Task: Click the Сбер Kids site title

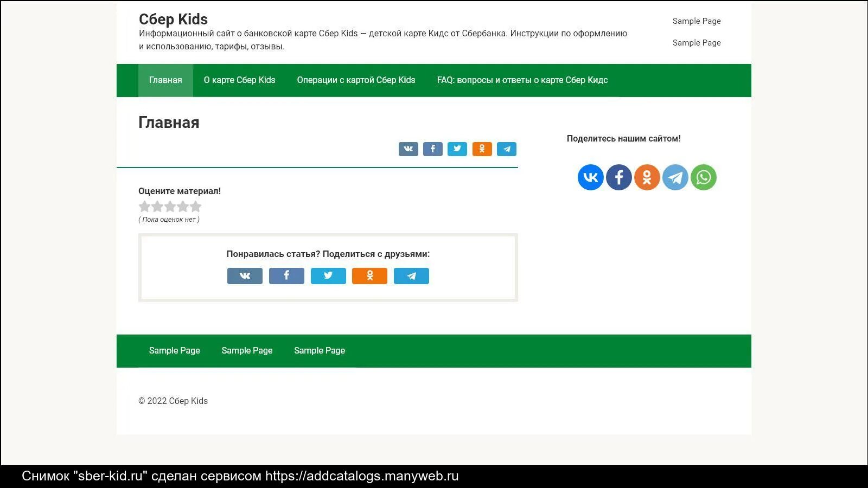Action: [173, 19]
